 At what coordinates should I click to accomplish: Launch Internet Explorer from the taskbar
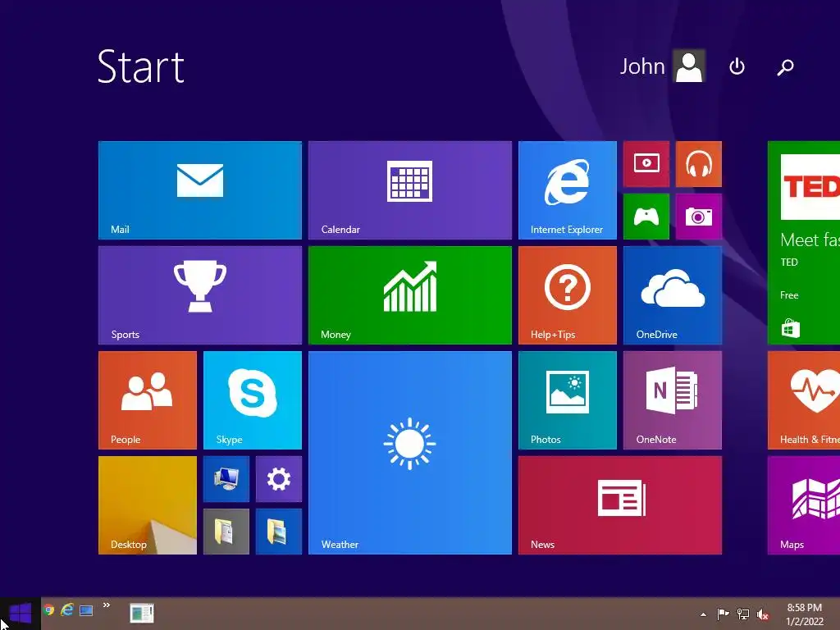67,609
